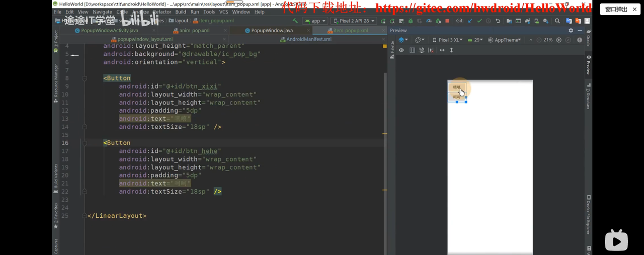Open the Refactor menu

(162, 12)
